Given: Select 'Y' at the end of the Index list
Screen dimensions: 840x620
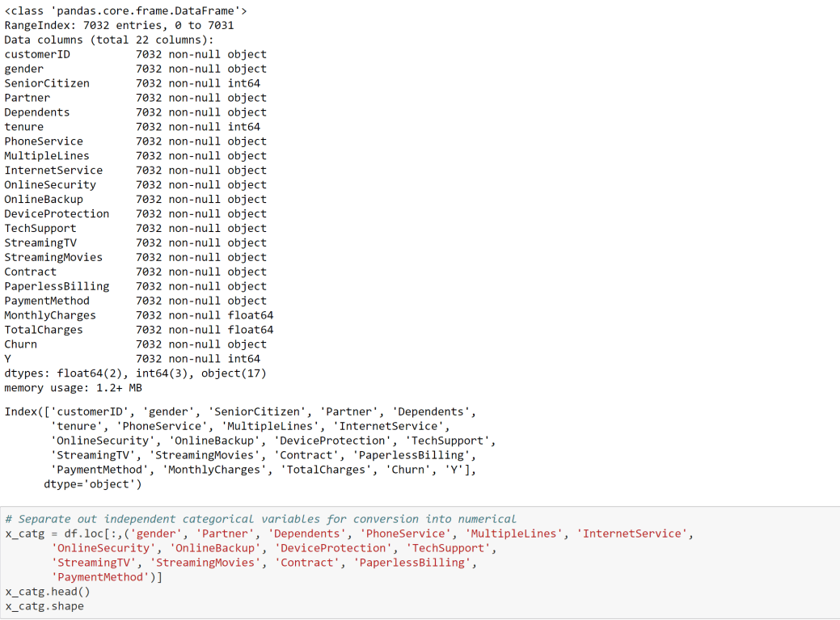Looking at the screenshot, I should click(x=454, y=470).
